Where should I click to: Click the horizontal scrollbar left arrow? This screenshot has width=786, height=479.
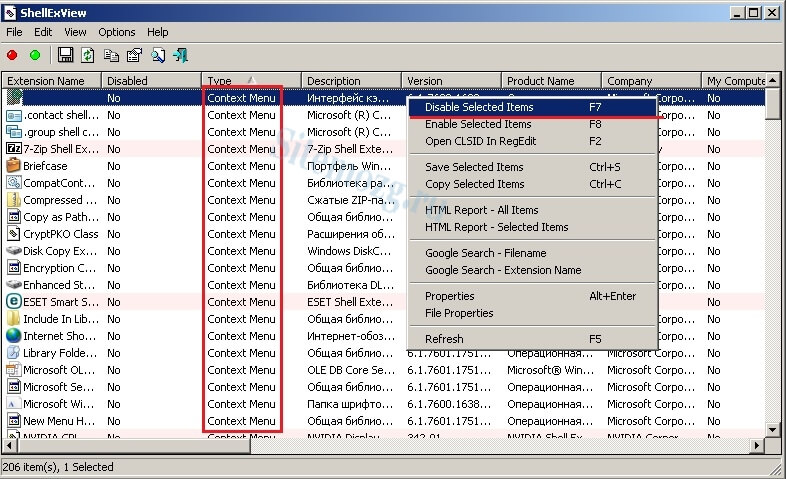coord(9,445)
